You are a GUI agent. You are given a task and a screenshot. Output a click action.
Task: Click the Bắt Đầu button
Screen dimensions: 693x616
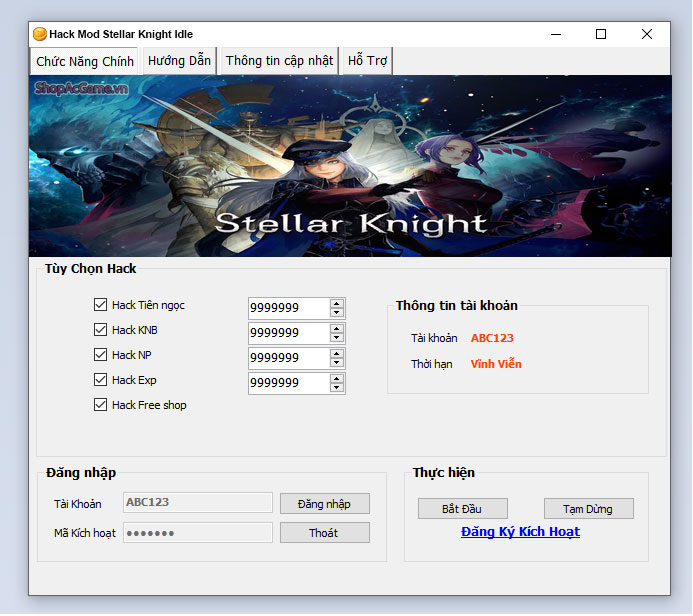pos(463,509)
